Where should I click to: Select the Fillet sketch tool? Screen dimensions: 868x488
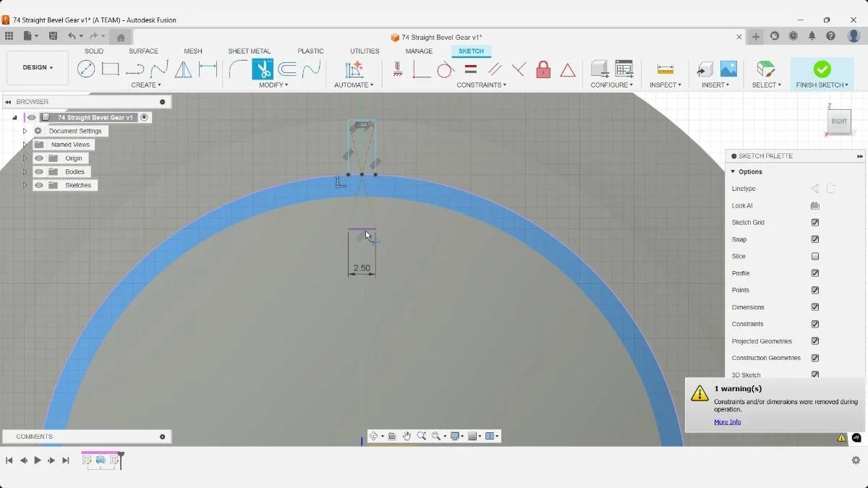pos(238,69)
